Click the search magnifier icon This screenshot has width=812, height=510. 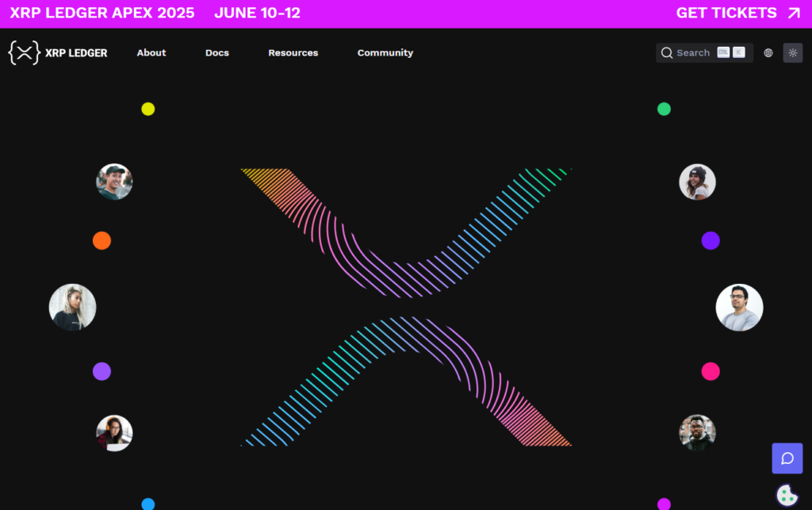coord(667,53)
